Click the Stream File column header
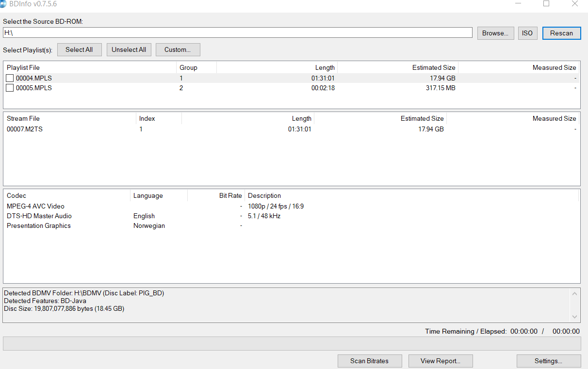 [70, 118]
